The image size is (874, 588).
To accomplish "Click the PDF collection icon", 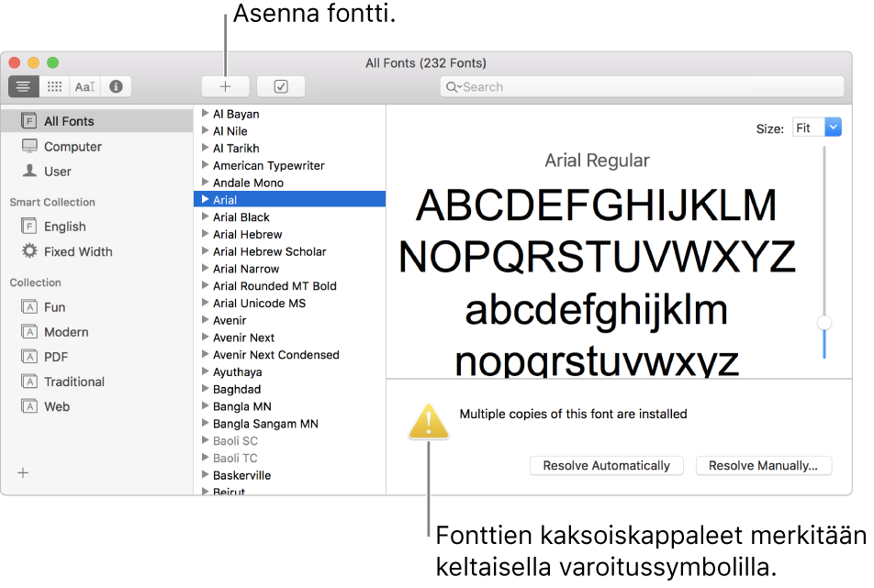I will [x=29, y=356].
